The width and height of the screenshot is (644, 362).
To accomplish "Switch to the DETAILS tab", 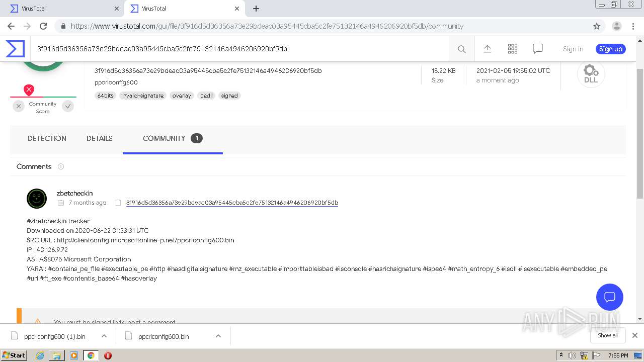I will coord(100,138).
